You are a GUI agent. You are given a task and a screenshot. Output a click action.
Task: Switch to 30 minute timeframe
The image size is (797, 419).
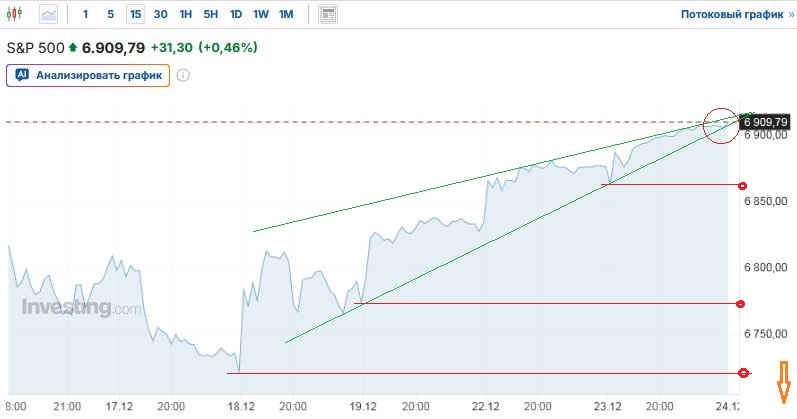pyautogui.click(x=160, y=15)
